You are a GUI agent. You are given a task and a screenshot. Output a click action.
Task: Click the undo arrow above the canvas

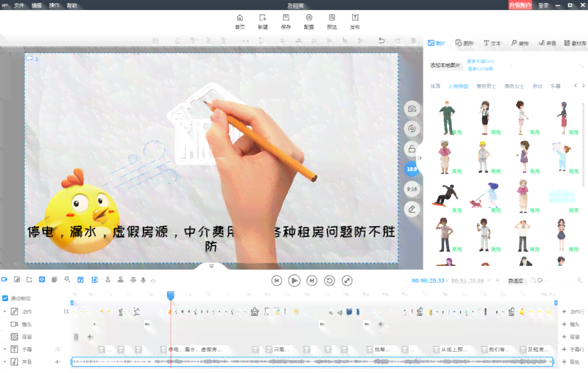click(x=382, y=41)
